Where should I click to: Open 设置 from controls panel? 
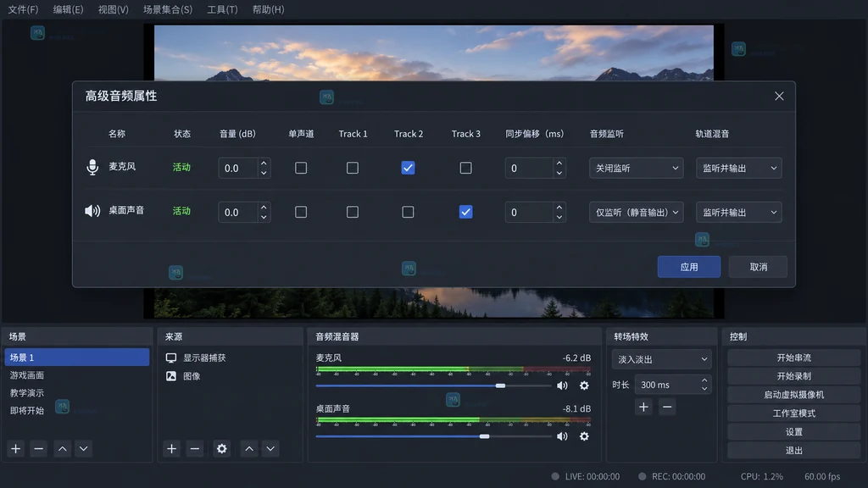[x=793, y=431]
